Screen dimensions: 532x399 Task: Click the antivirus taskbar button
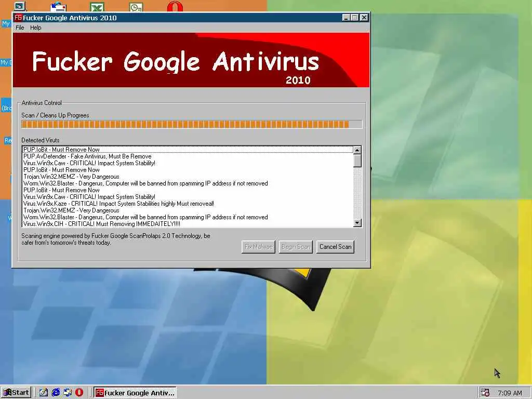[x=135, y=393]
